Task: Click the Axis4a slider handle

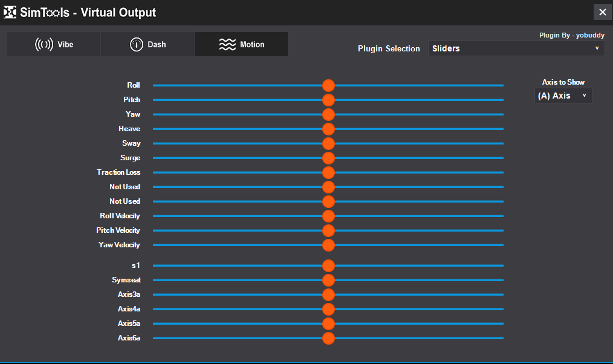Action: [328, 309]
